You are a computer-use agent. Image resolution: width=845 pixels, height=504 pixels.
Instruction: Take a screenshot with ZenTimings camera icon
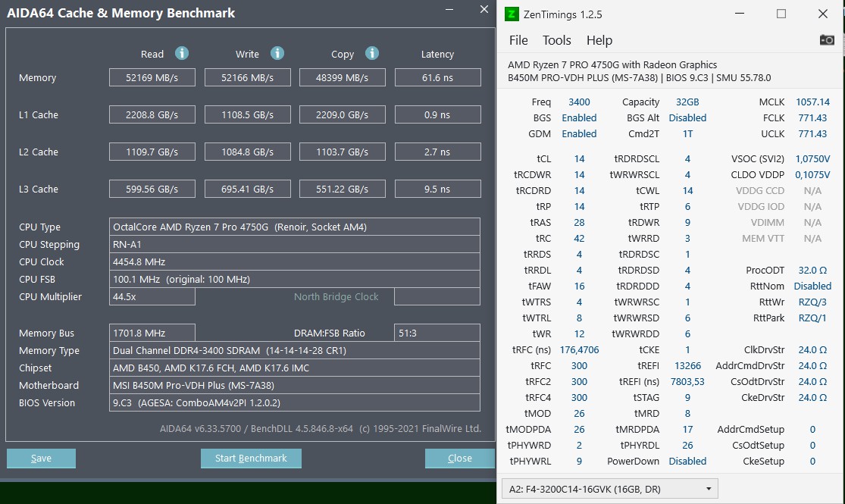[827, 40]
